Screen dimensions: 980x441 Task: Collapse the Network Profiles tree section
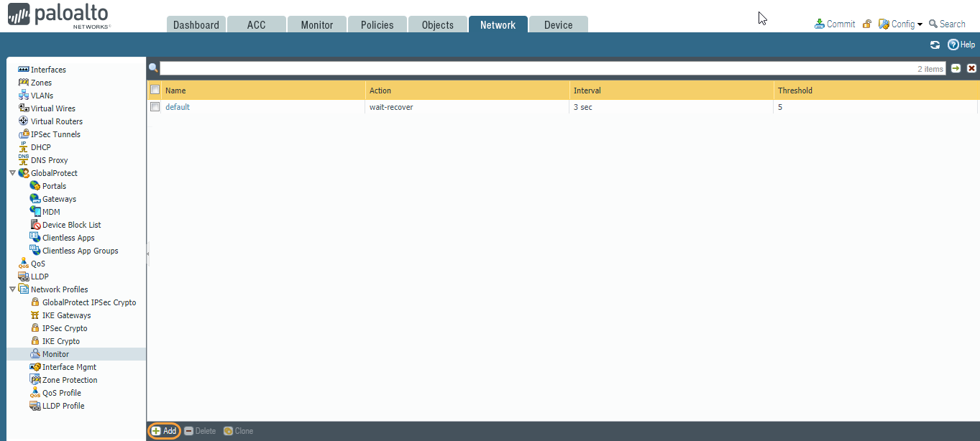pyautogui.click(x=12, y=289)
